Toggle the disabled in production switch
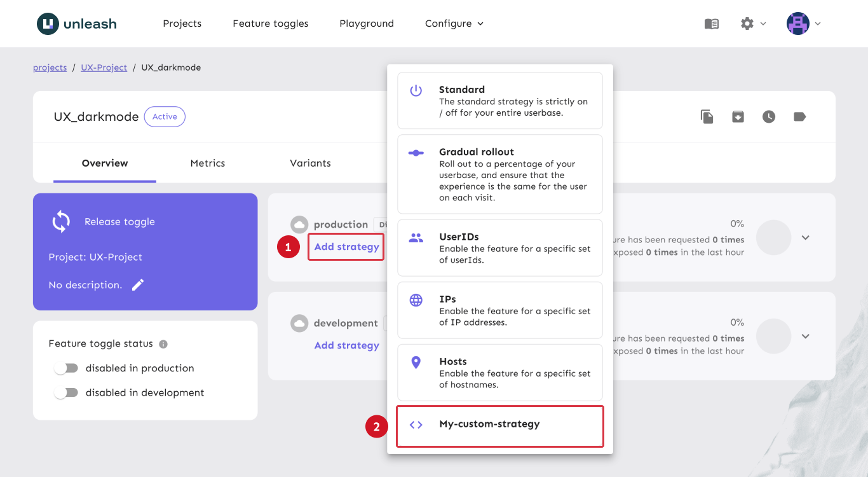The width and height of the screenshot is (868, 477). [65, 368]
